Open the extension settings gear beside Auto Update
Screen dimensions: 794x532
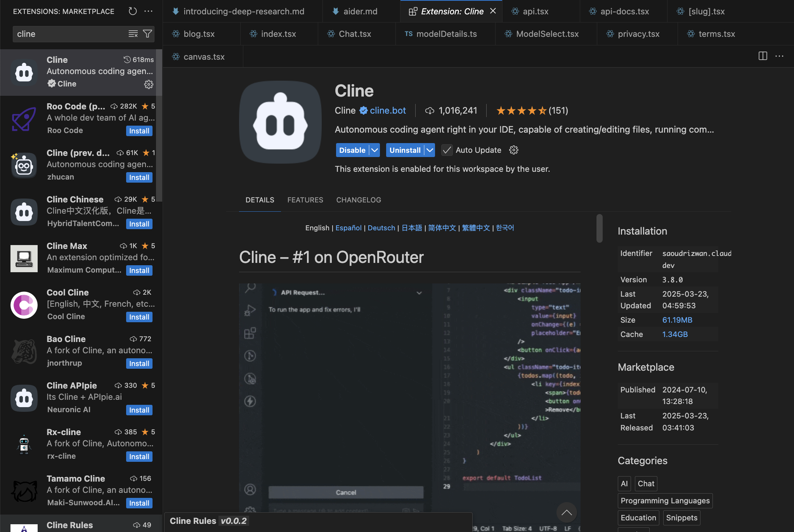click(514, 150)
